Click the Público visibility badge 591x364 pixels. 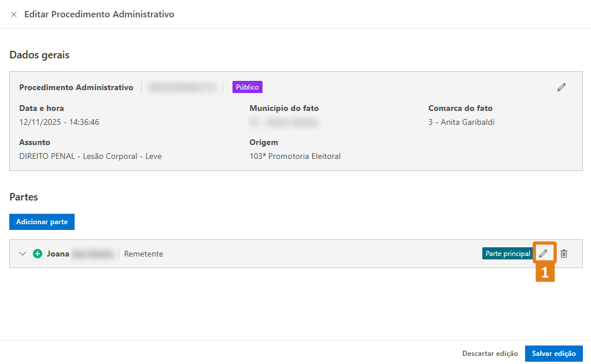point(247,87)
